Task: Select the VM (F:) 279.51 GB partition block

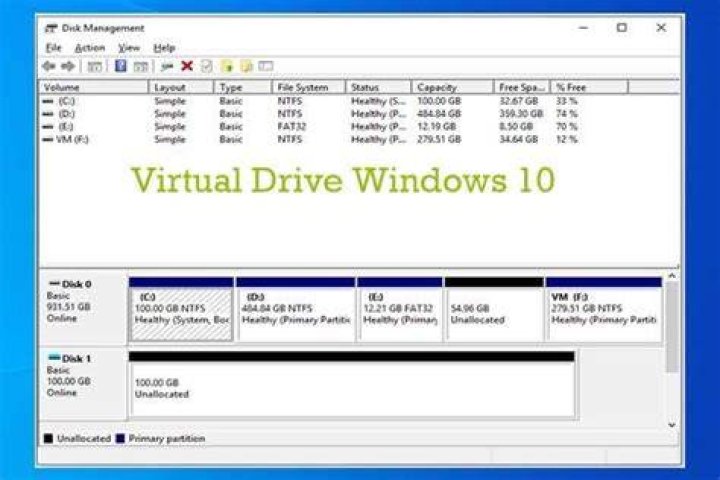Action: [x=604, y=310]
